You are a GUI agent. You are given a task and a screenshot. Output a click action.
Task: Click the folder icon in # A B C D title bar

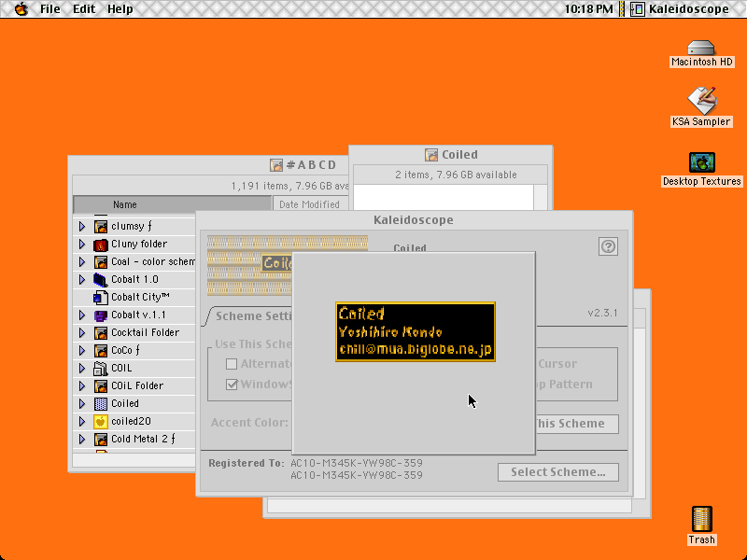tap(276, 165)
